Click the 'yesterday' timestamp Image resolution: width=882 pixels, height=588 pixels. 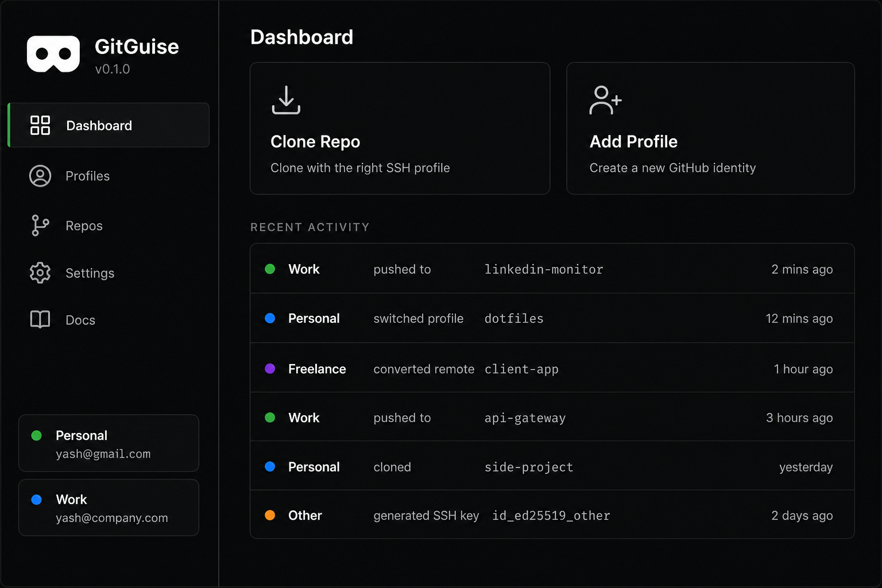click(x=806, y=467)
